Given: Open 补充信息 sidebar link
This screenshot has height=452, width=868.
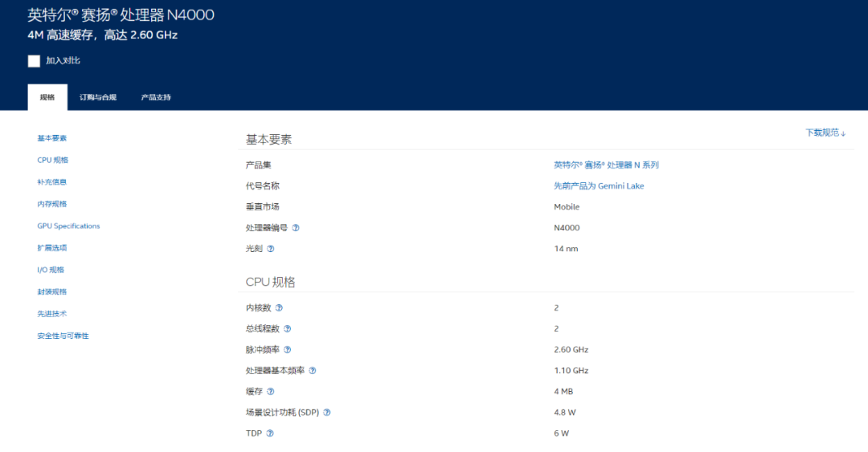Looking at the screenshot, I should point(52,182).
